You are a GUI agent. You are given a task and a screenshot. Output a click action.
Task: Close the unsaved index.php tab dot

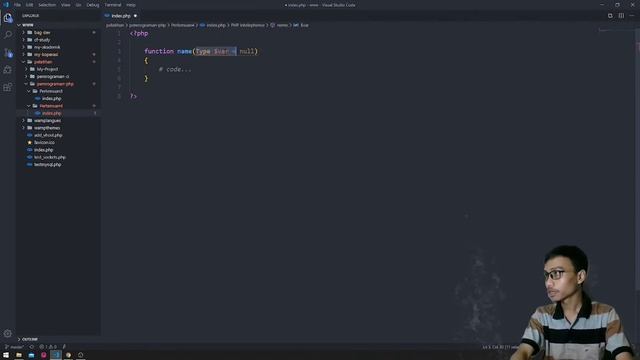(x=135, y=16)
